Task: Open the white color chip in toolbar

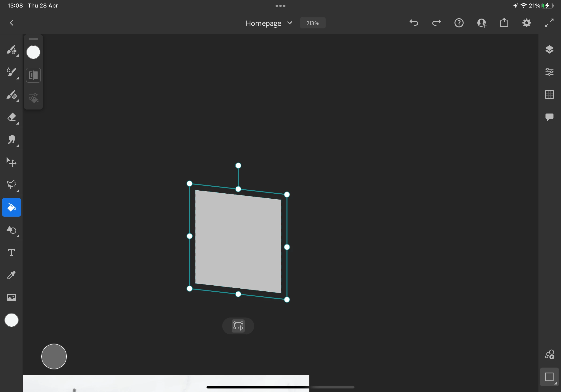Action: [x=12, y=320]
